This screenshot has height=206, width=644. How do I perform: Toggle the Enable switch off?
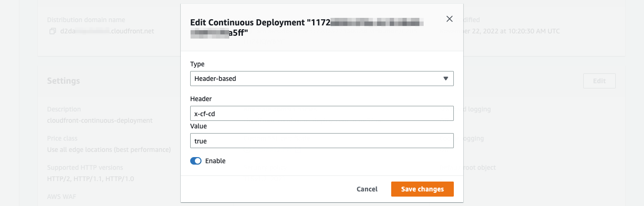(x=196, y=161)
